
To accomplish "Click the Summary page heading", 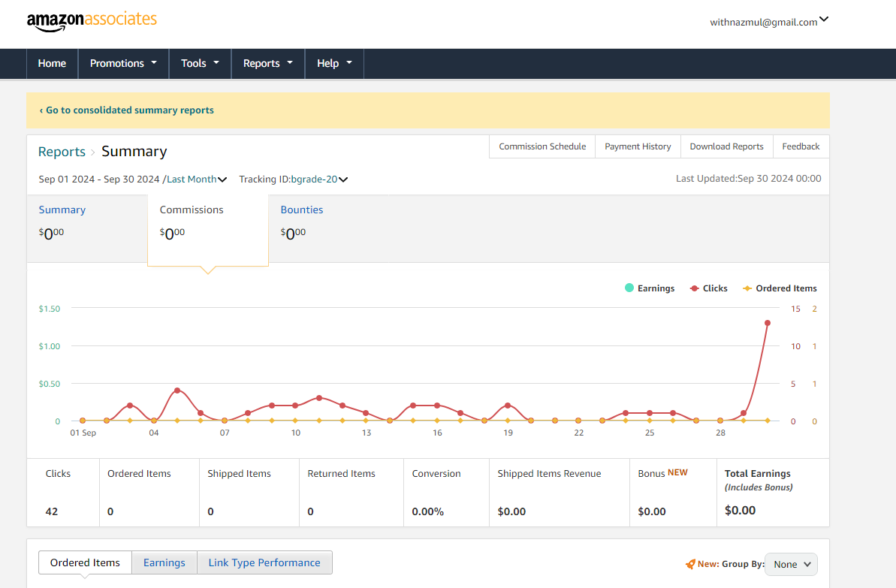I will click(134, 152).
